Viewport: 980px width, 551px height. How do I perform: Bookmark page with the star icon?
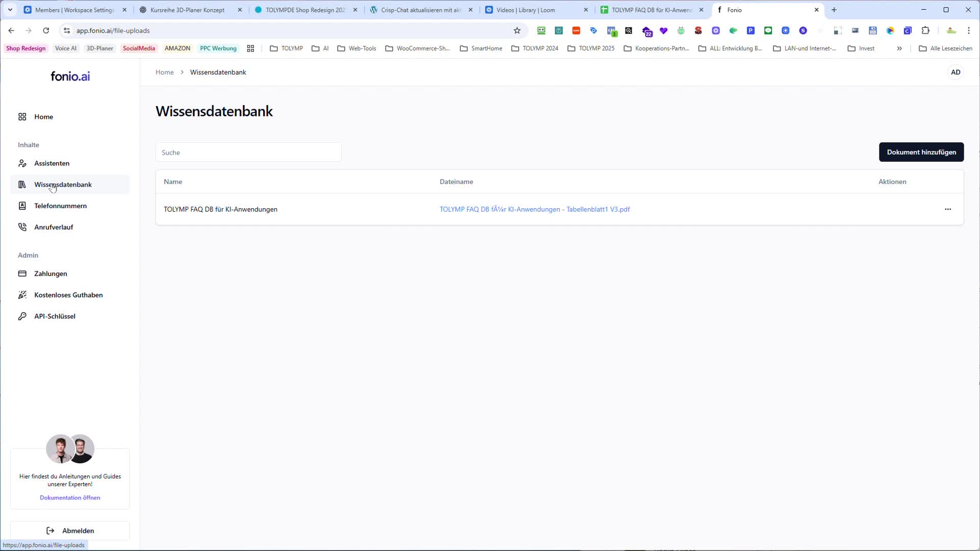517,31
